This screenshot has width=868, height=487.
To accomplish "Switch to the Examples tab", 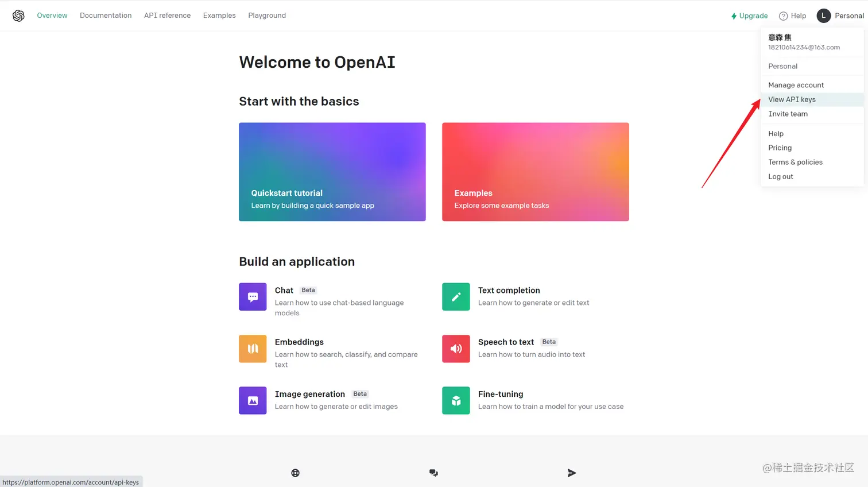I will 219,16.
